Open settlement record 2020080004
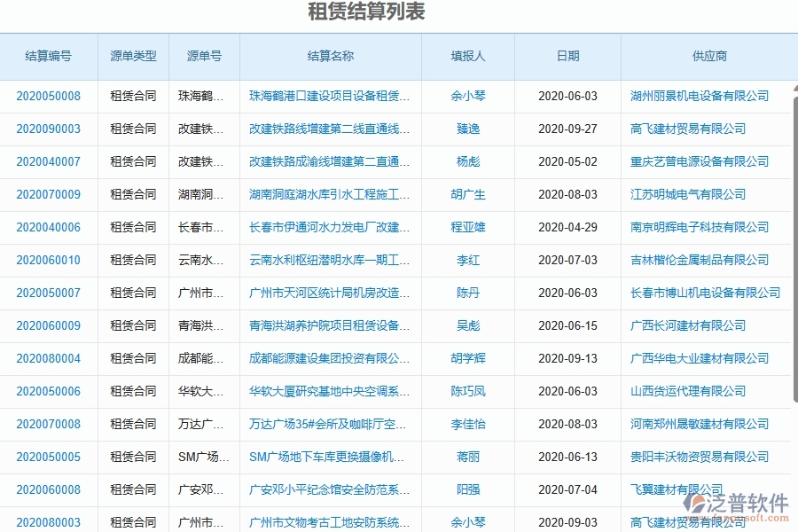 pyautogui.click(x=49, y=358)
